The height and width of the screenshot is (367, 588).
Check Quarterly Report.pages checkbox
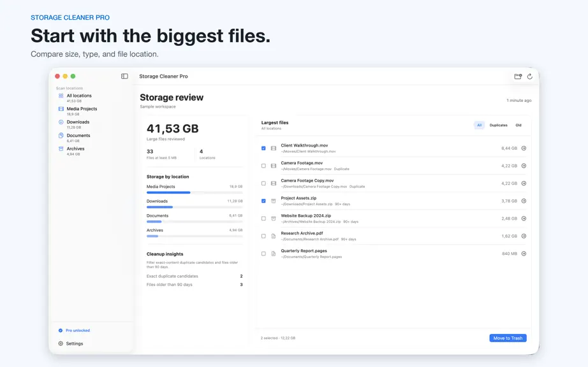263,254
